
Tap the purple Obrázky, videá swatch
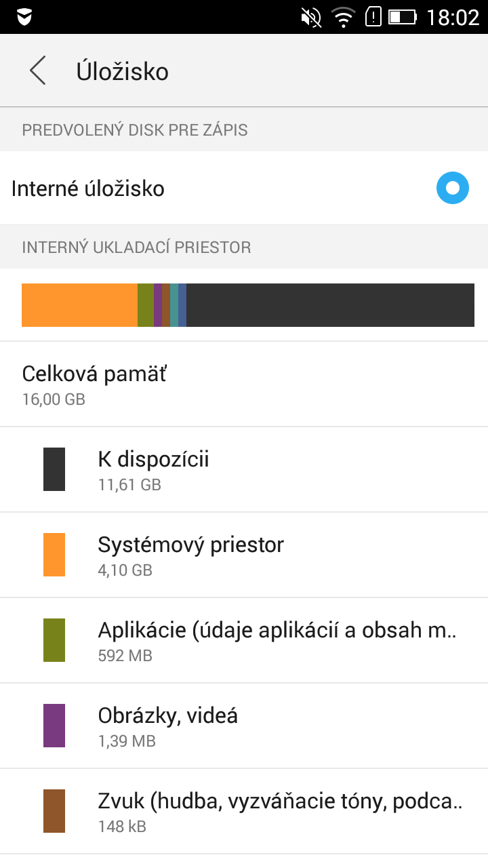[x=54, y=726]
